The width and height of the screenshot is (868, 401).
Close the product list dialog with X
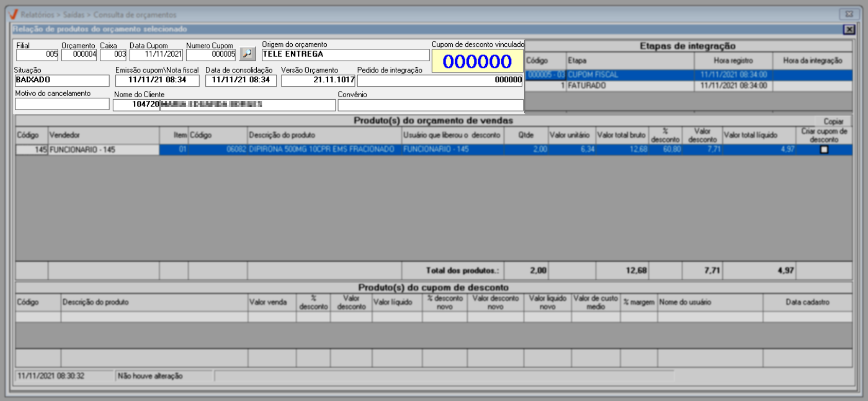click(849, 30)
